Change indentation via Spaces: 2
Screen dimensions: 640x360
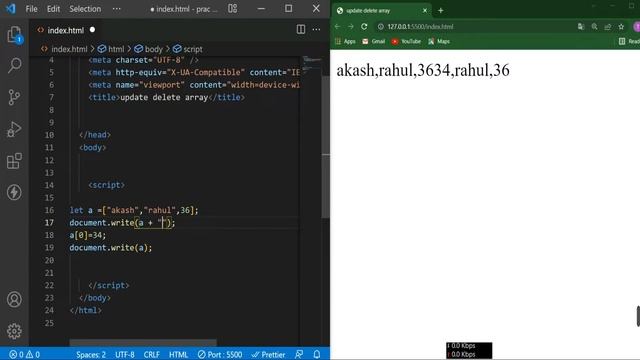(91, 354)
